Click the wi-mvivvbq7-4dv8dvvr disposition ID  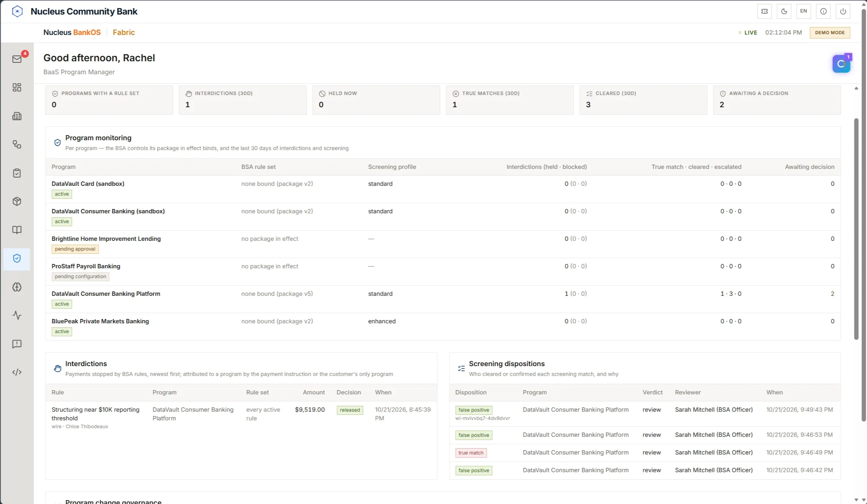[x=482, y=418]
